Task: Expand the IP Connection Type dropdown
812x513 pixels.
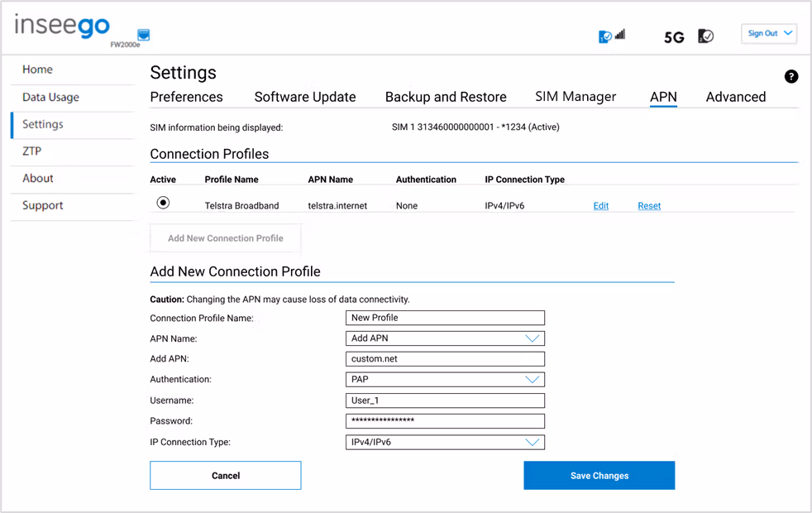Action: tap(445, 442)
